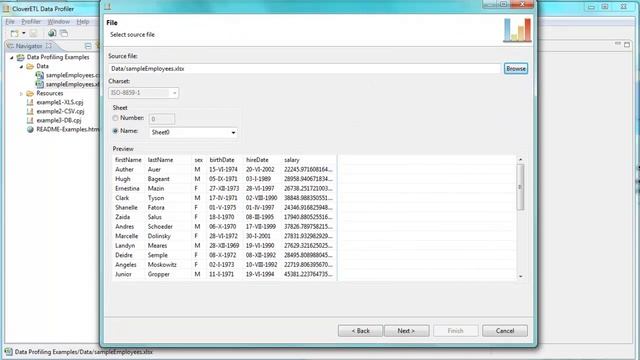Open the Sheet0 name dropdown
Screen dimensions: 640x360
[233, 133]
